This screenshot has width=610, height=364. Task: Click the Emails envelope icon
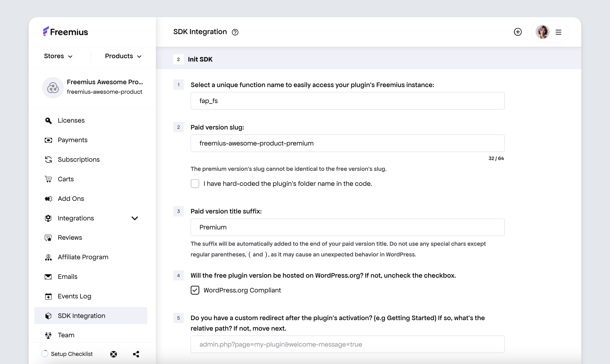click(48, 277)
